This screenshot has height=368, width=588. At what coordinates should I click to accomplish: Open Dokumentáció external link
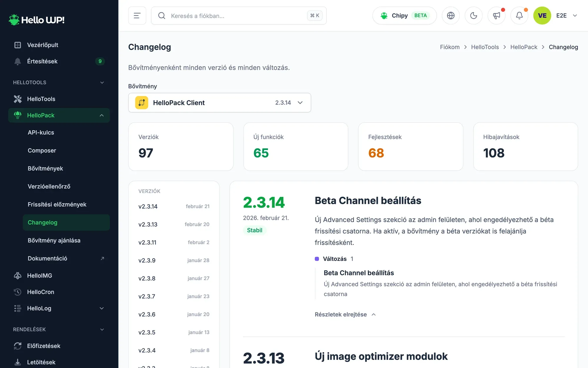pyautogui.click(x=66, y=258)
